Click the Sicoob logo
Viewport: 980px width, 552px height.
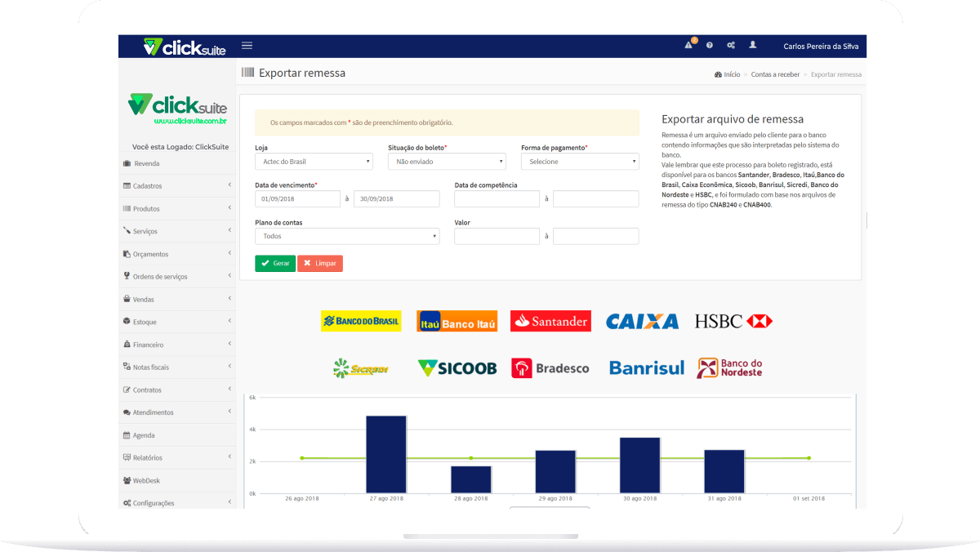(457, 368)
